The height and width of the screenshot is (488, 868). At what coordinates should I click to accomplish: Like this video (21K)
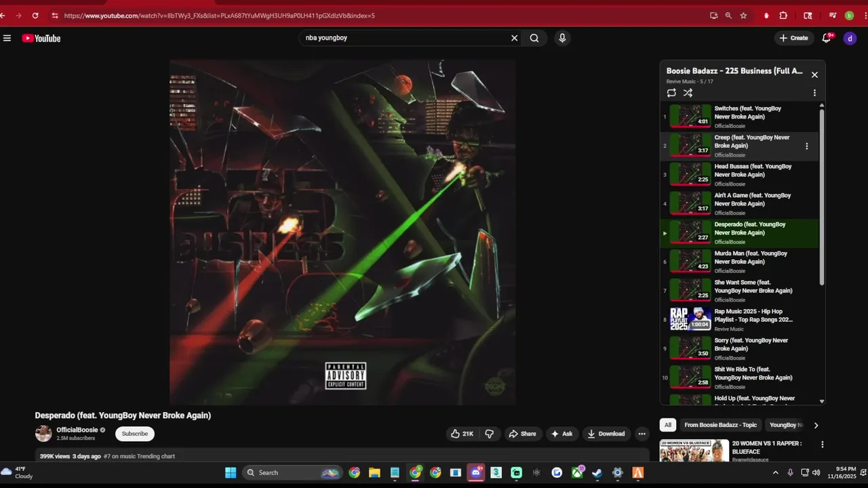click(x=462, y=434)
